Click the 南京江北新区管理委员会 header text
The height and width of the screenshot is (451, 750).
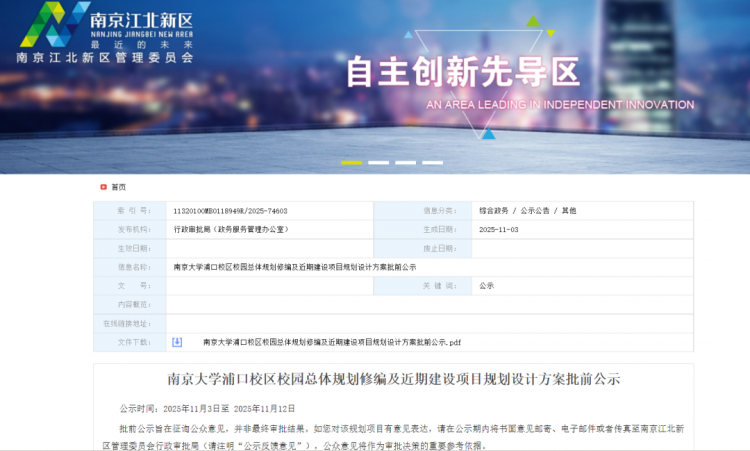pyautogui.click(x=104, y=58)
